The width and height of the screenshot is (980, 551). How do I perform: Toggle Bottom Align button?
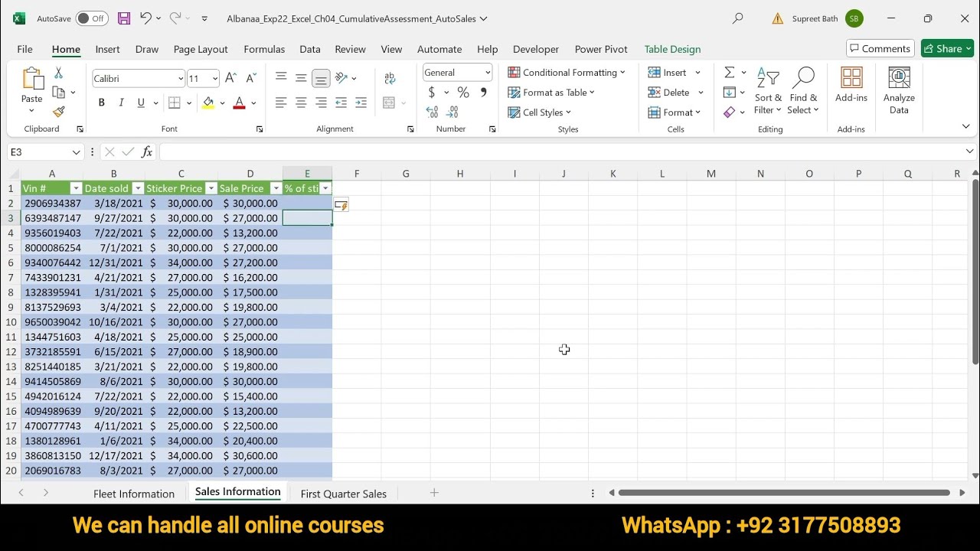[x=321, y=78]
